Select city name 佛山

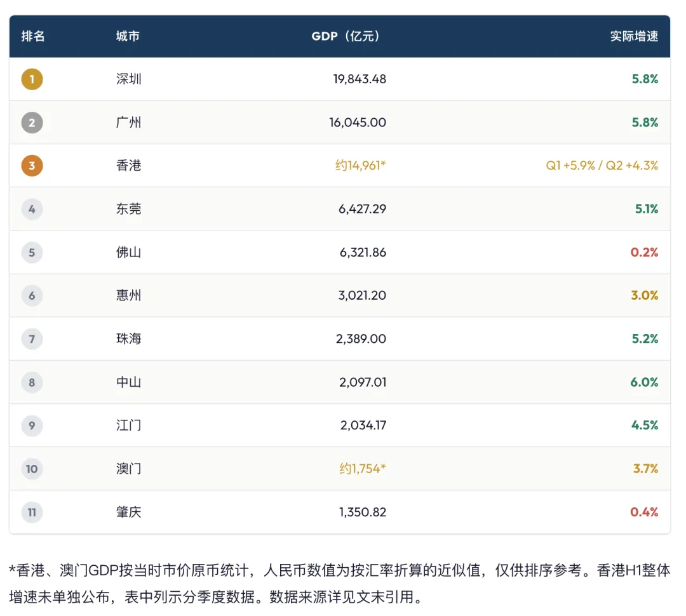click(128, 253)
